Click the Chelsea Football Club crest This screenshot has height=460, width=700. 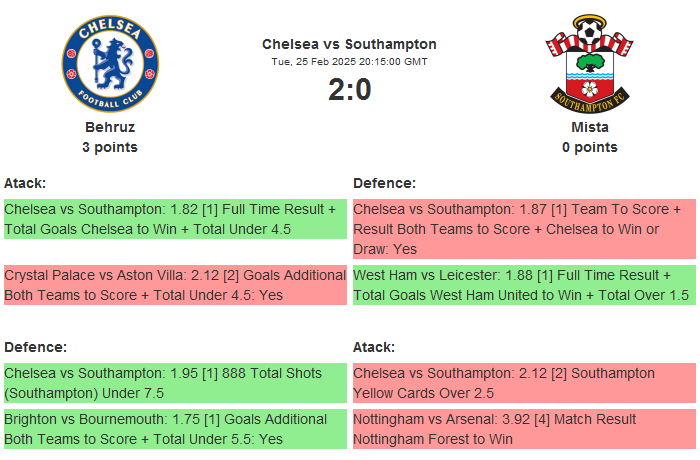(x=110, y=64)
